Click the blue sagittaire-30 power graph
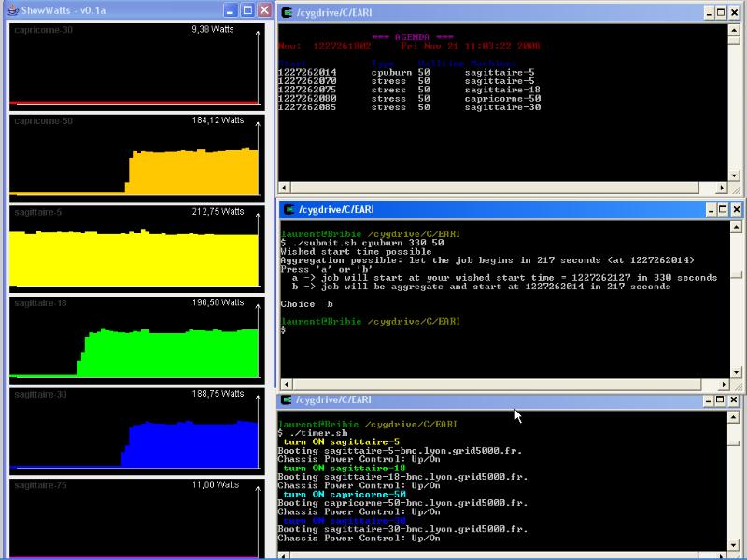The height and width of the screenshot is (560, 747). pos(137,431)
